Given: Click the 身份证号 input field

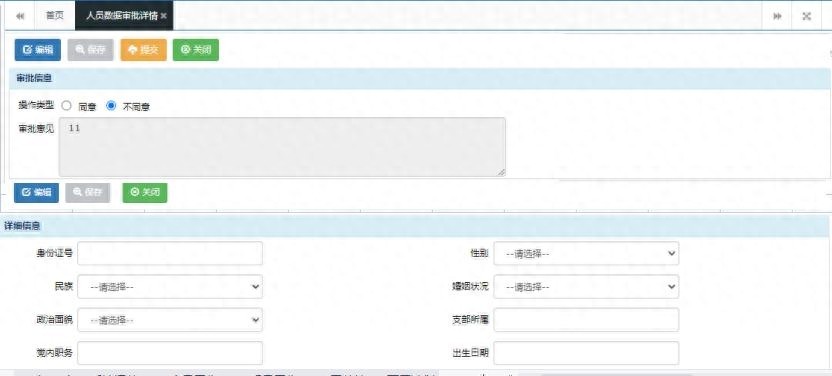Looking at the screenshot, I should pos(170,253).
